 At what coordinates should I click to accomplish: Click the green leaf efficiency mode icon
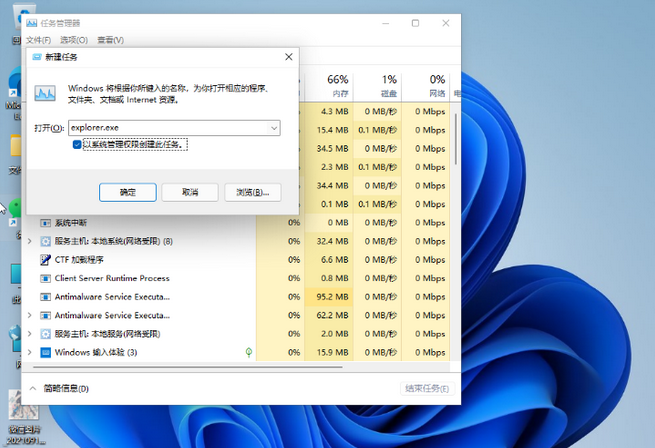click(249, 352)
